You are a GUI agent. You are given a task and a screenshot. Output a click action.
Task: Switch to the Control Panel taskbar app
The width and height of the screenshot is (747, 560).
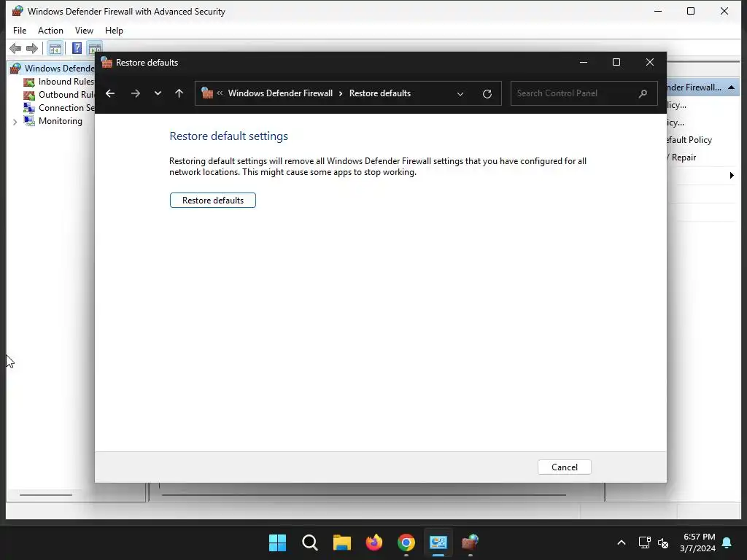438,542
